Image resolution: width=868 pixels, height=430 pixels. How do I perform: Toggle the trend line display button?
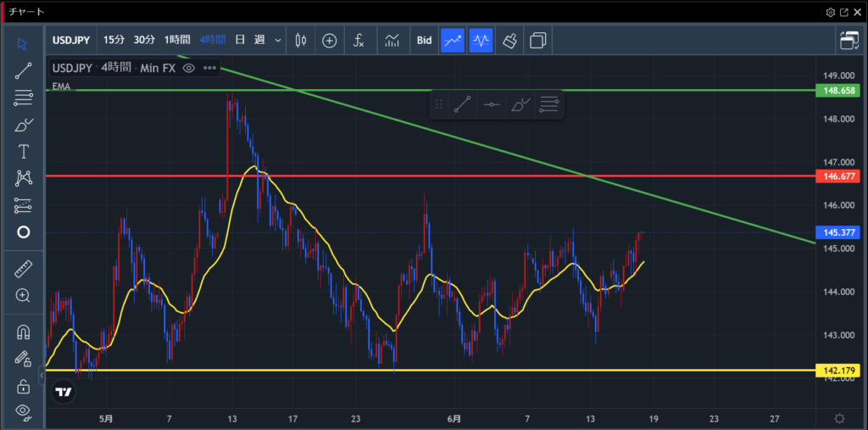pyautogui.click(x=453, y=40)
